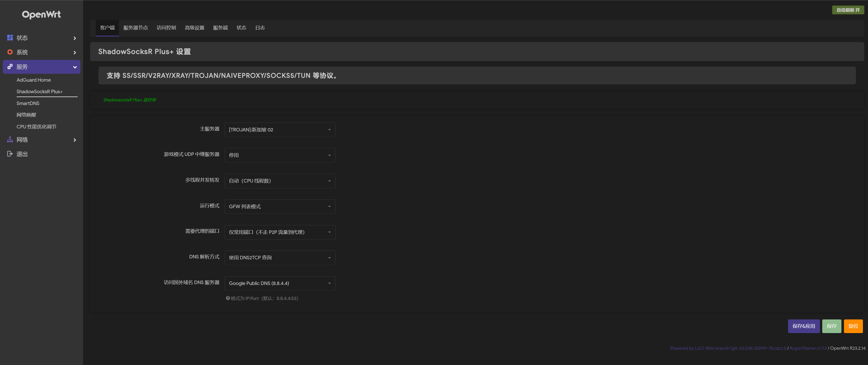
Task: Click the OpenWrt logo
Action: click(41, 14)
